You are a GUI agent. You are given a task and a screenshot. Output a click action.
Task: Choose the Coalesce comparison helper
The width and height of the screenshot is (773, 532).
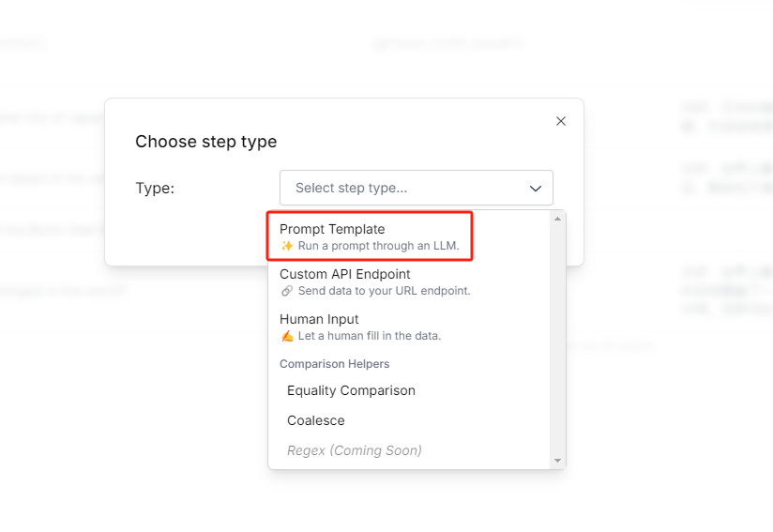315,420
